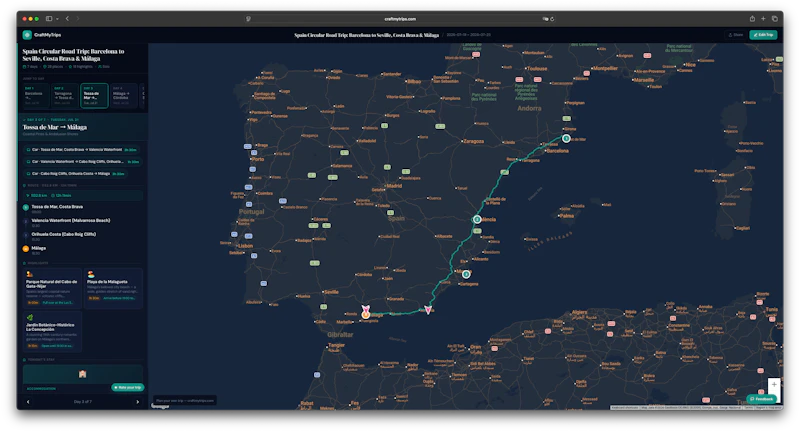This screenshot has height=432, width=800.
Task: Go to next day arrow
Action: tap(137, 402)
